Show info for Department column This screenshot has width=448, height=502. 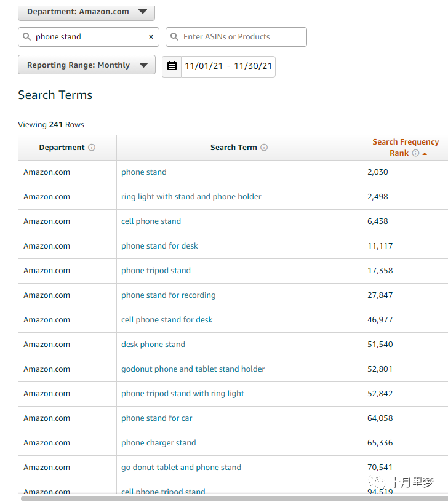(x=92, y=148)
